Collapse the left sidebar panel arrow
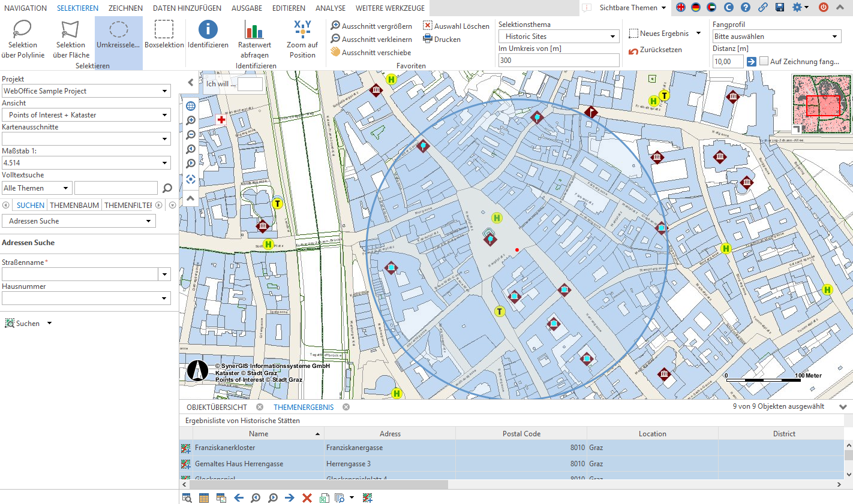 [191, 83]
